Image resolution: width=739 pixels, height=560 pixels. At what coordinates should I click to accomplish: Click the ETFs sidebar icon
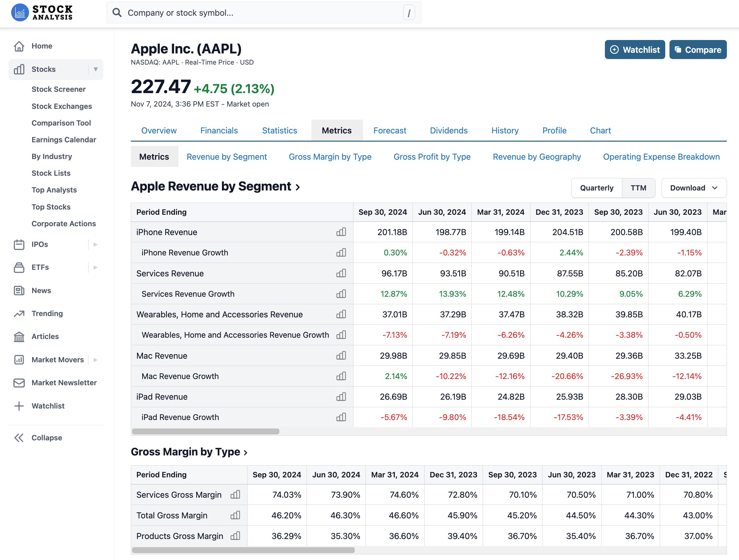point(19,267)
